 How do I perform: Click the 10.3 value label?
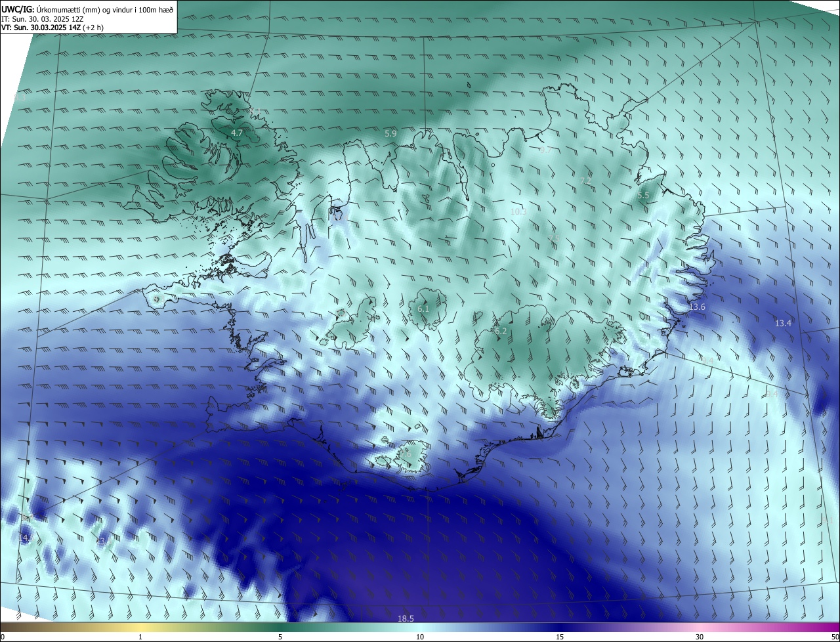519,212
